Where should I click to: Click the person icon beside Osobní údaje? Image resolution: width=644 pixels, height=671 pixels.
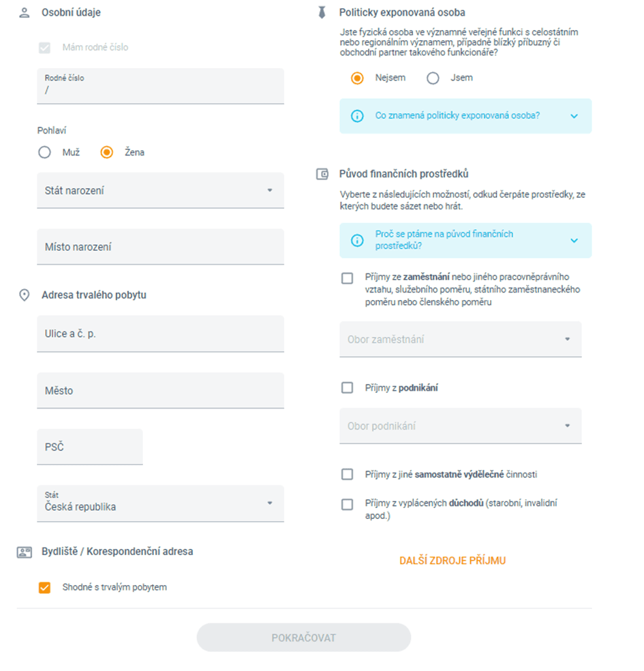point(25,13)
